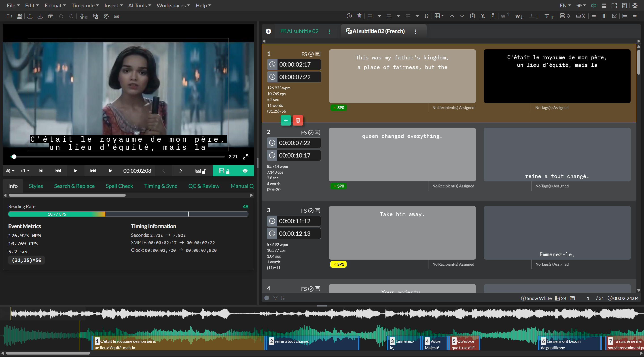Skip to the next event in player
Image resolution: width=644 pixels, height=357 pixels.
110,171
